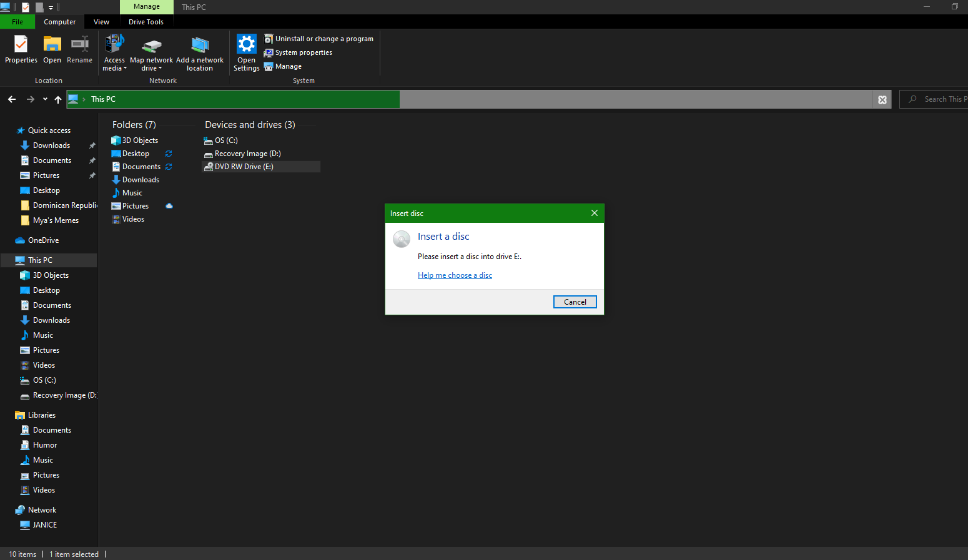Switch to the View ribbon tab

tap(101, 22)
